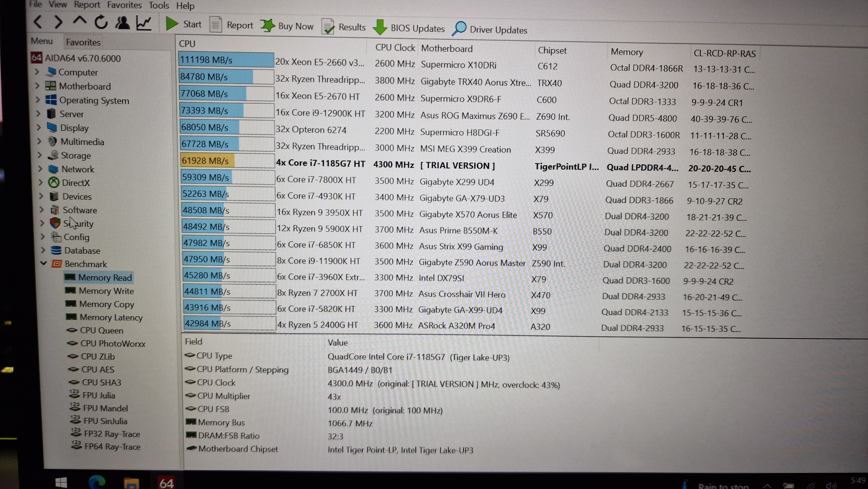Screen dimensions: 868x489
Task: Open the graph chart toolbar icon
Action: 144,23
